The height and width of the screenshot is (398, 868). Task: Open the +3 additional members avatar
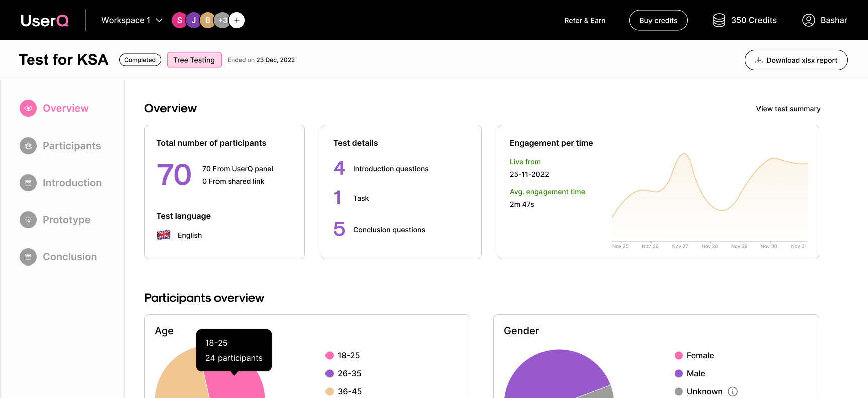point(222,20)
